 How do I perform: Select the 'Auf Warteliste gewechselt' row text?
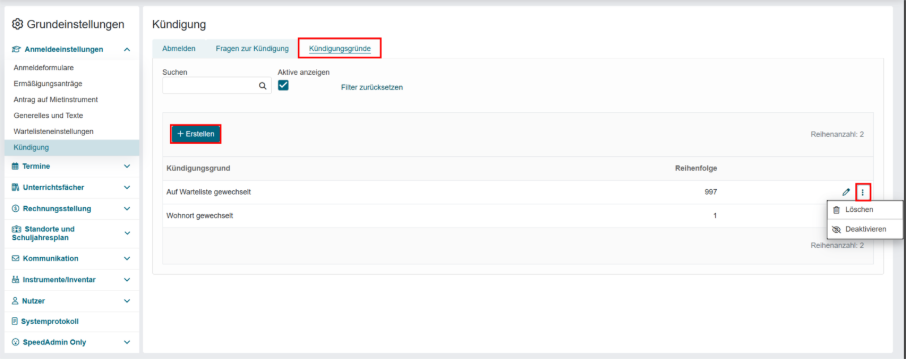pyautogui.click(x=209, y=192)
